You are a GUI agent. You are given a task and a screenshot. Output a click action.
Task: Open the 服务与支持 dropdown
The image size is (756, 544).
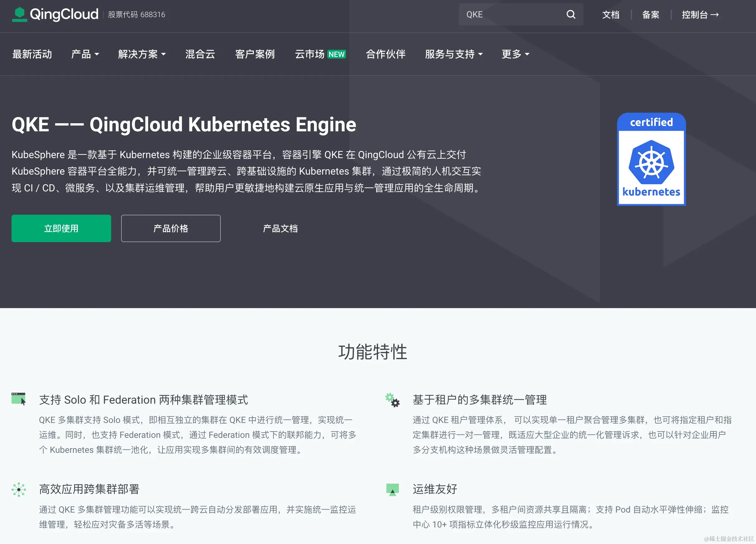(x=453, y=54)
